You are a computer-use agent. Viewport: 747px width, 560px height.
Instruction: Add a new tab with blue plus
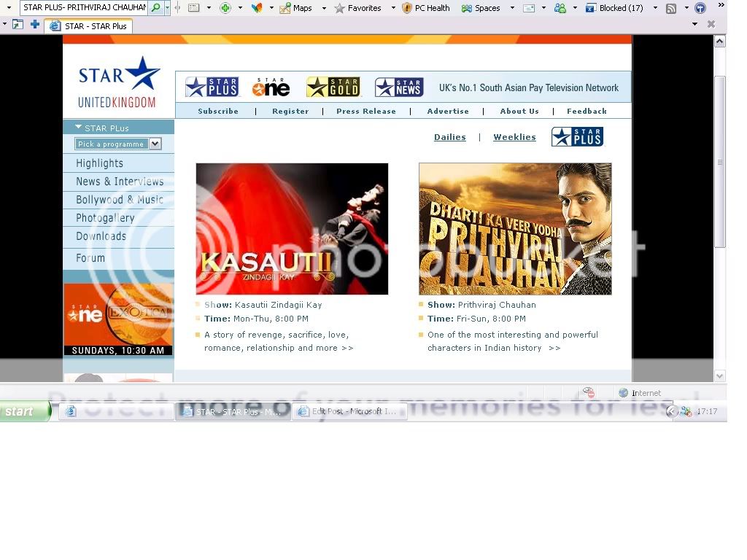tap(35, 24)
